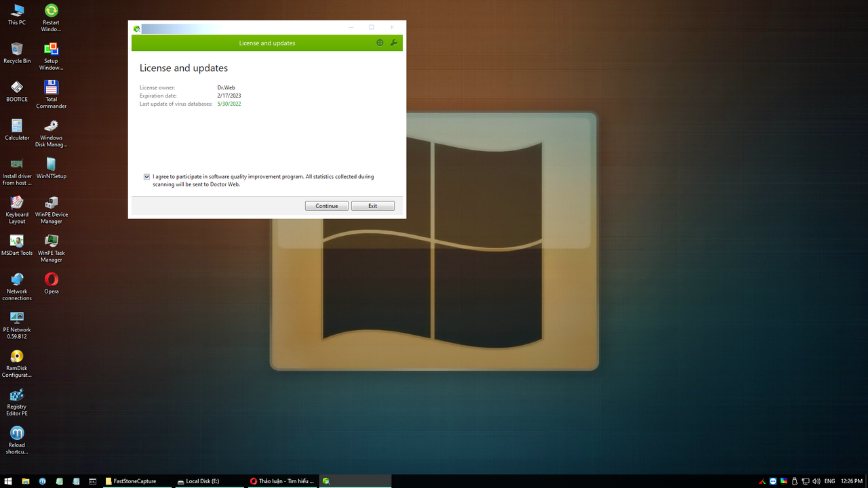Screen dimensions: 868x488
Task: Select the MSDart Tools desktop icon
Action: coord(17,245)
